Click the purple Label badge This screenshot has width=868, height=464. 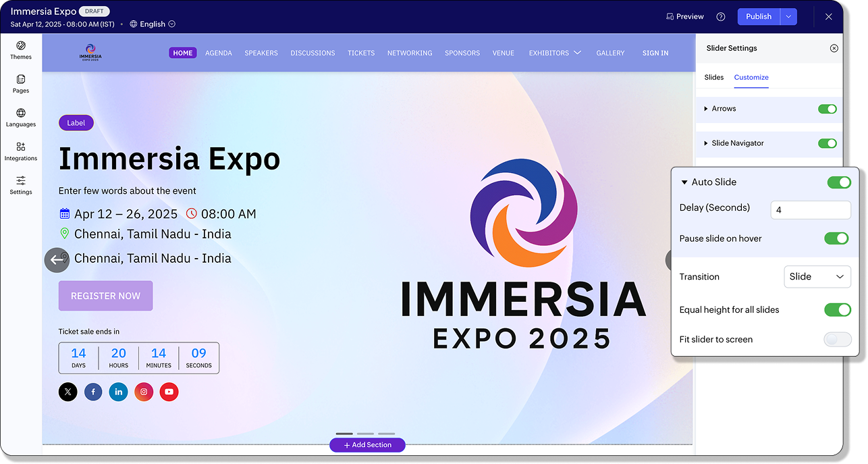coord(76,123)
